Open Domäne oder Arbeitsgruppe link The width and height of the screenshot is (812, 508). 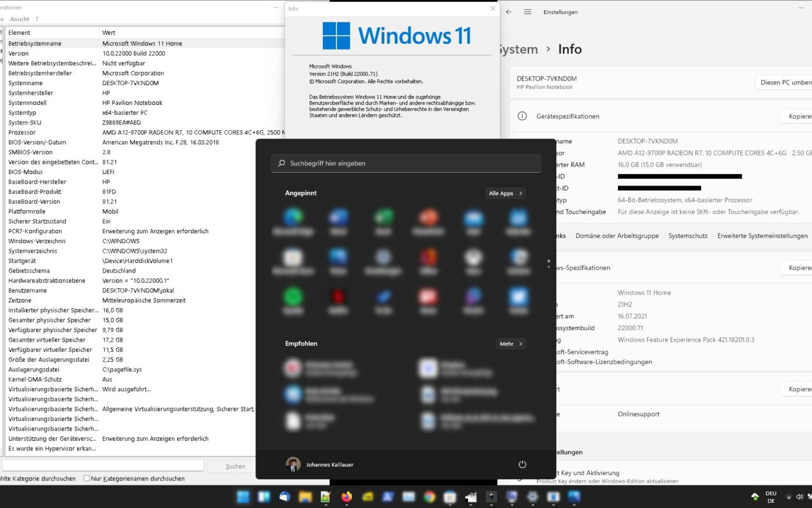pyautogui.click(x=617, y=236)
